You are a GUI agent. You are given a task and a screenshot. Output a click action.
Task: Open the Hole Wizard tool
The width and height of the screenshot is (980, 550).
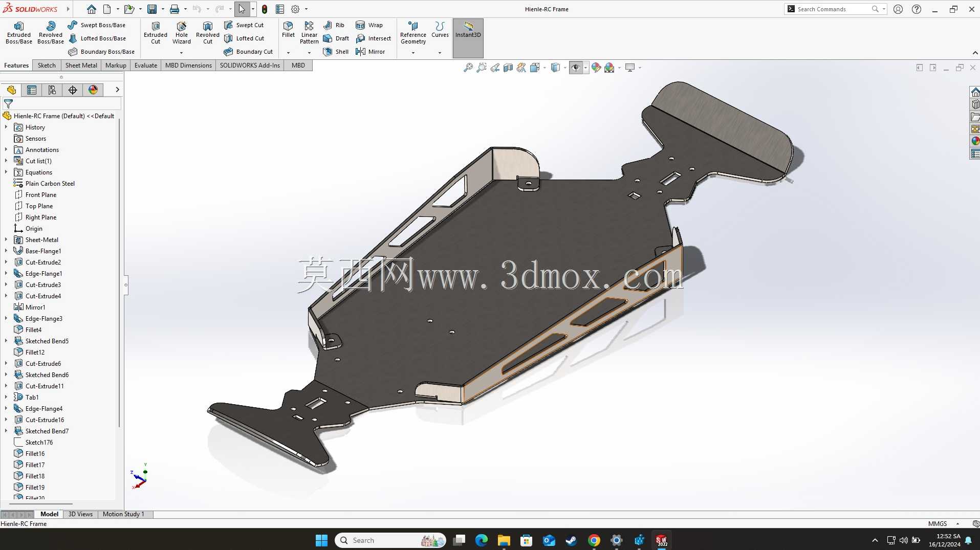tap(181, 33)
